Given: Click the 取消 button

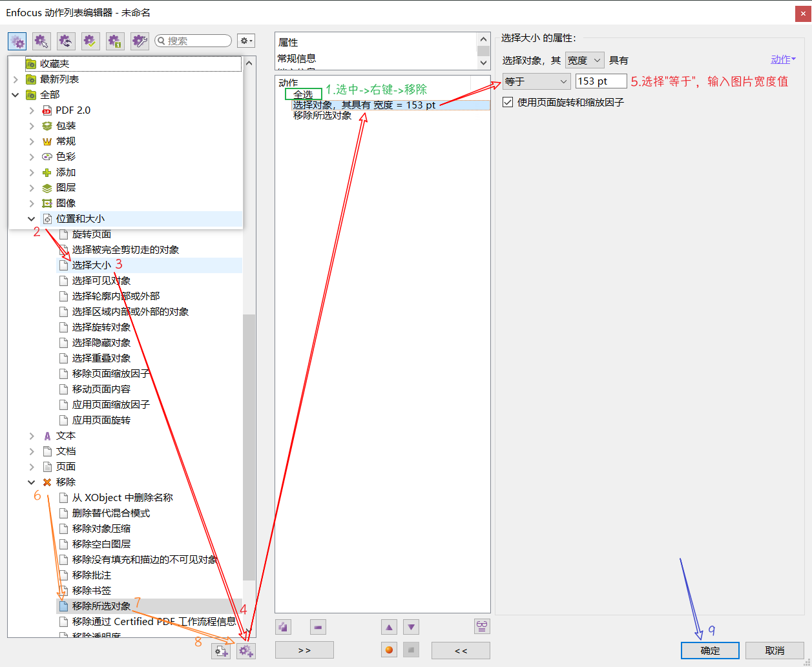Looking at the screenshot, I should 775,650.
